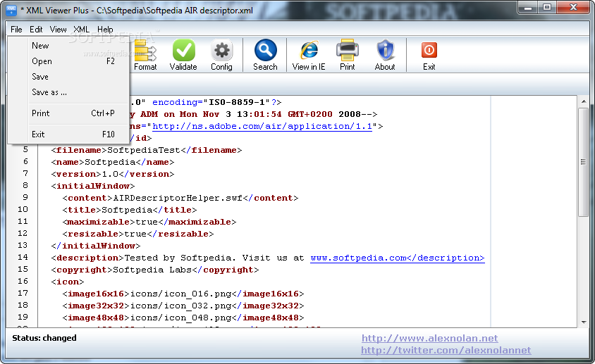
Task: Click the resizable true line
Action: (x=138, y=234)
